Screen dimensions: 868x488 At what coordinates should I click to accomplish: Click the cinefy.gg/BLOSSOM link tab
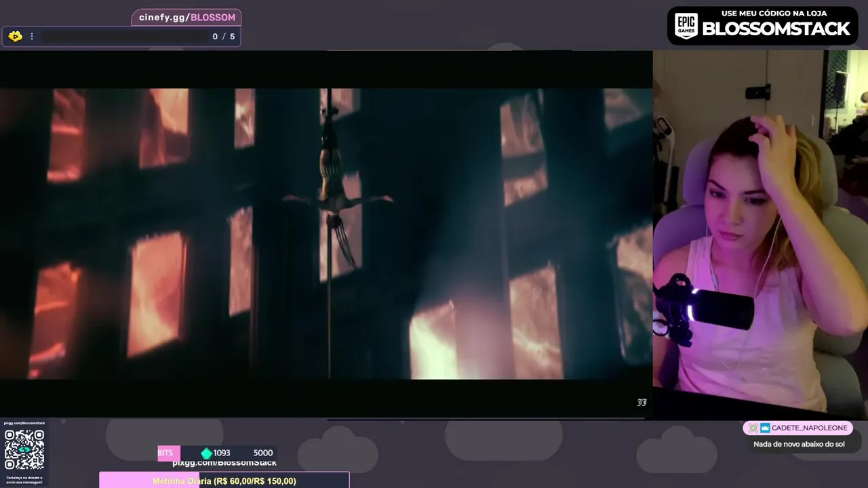(186, 18)
